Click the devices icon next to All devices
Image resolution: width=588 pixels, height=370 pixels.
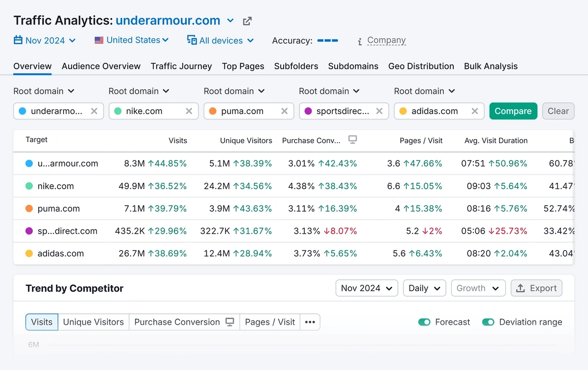(x=192, y=40)
